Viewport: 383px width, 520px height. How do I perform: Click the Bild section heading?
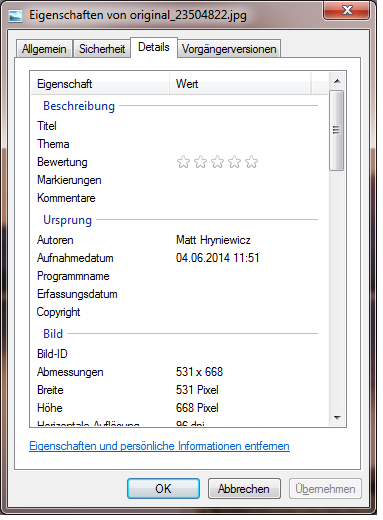(x=53, y=334)
